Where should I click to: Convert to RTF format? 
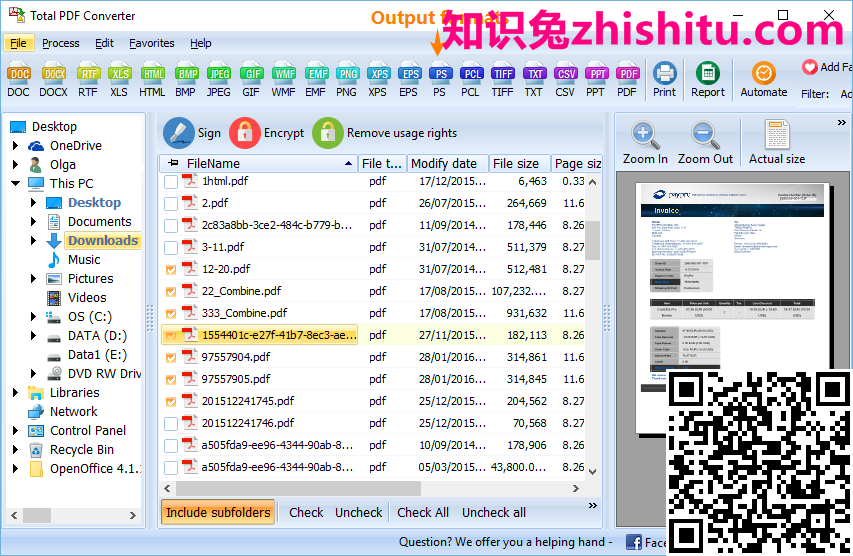(88, 80)
